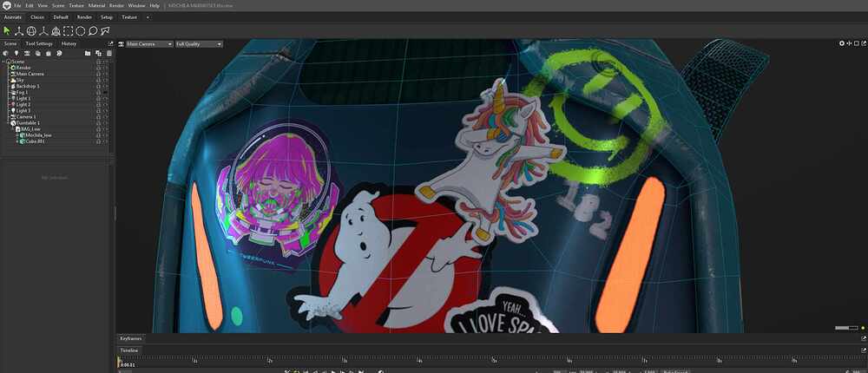868x373 pixels.
Task: Hide the Mochila_low mesh
Action: pyautogui.click(x=105, y=135)
